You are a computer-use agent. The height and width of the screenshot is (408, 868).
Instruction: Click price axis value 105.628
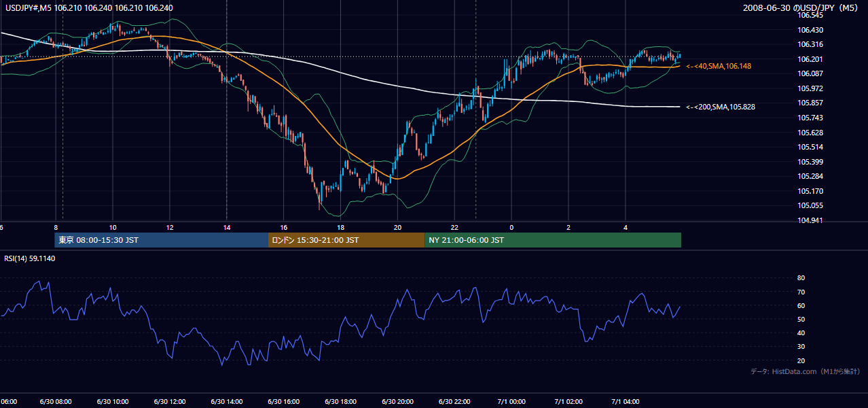[810, 133]
